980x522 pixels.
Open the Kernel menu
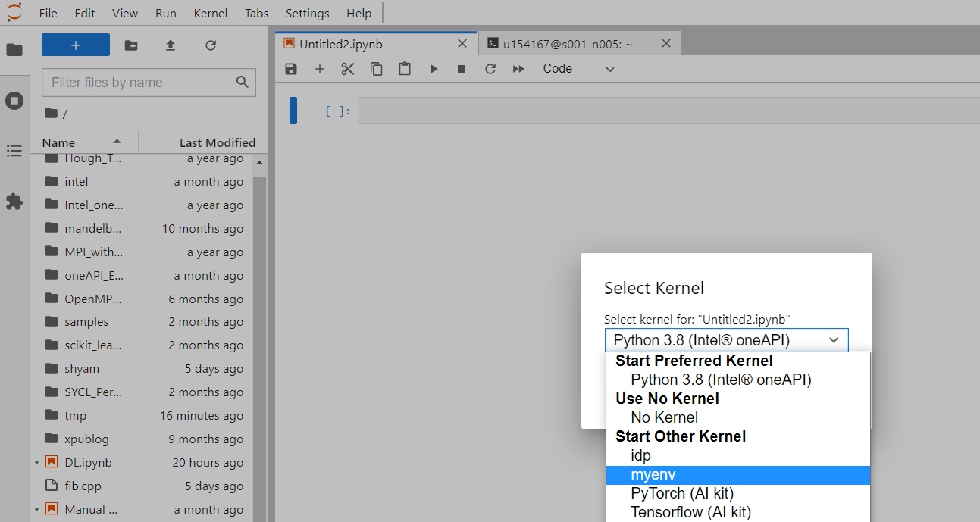(211, 13)
